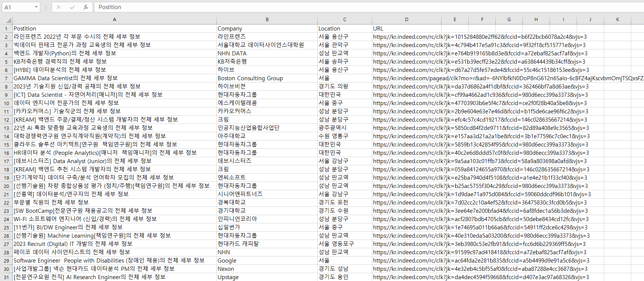Select the 경기도 포천 location cell
Image resolution: width=644 pixels, height=281 pixels.
point(344,203)
